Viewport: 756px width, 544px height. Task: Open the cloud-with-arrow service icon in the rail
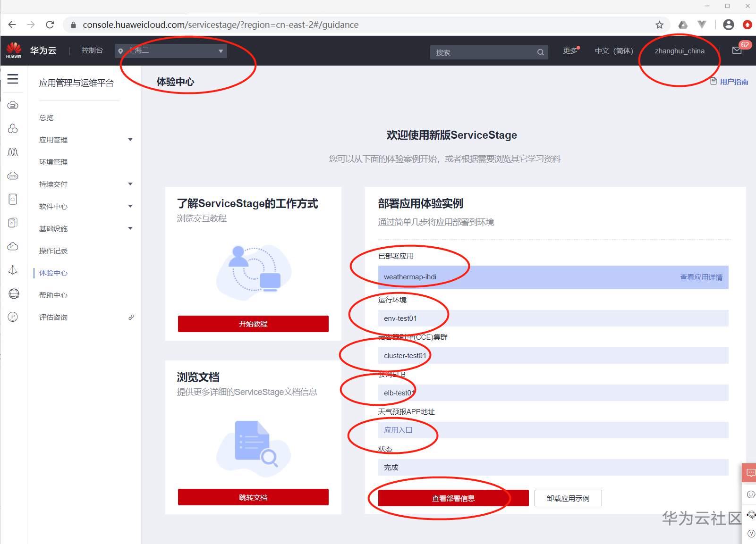[x=13, y=246]
